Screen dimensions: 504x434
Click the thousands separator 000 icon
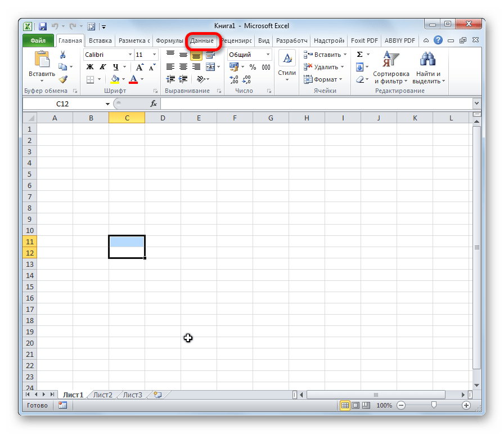266,67
